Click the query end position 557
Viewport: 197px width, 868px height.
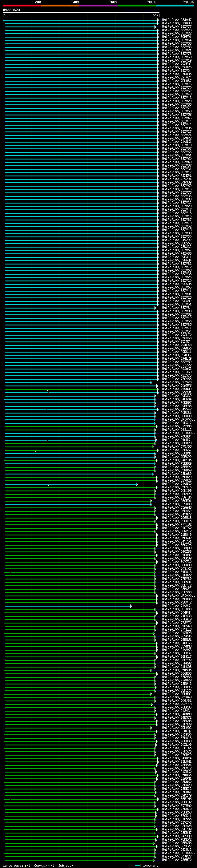(x=155, y=15)
